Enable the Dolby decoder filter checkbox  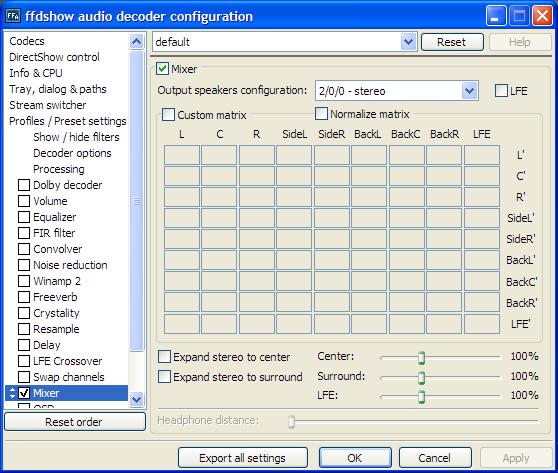coord(24,185)
